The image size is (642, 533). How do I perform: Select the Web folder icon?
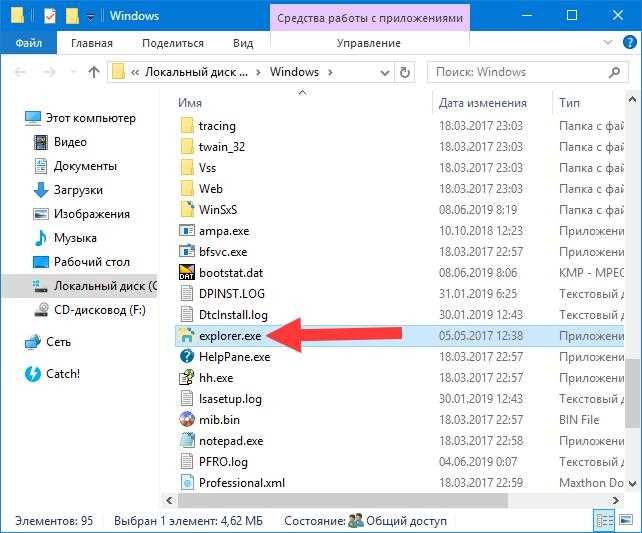[x=187, y=188]
